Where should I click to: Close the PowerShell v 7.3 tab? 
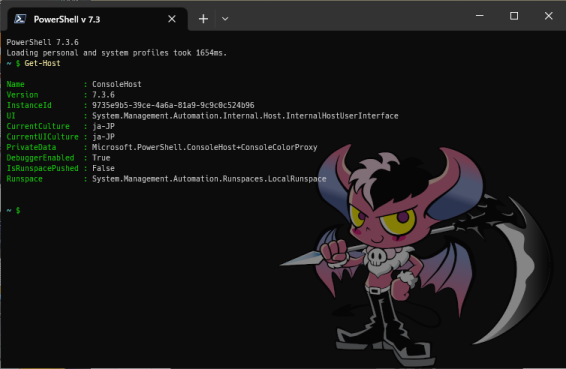[172, 19]
